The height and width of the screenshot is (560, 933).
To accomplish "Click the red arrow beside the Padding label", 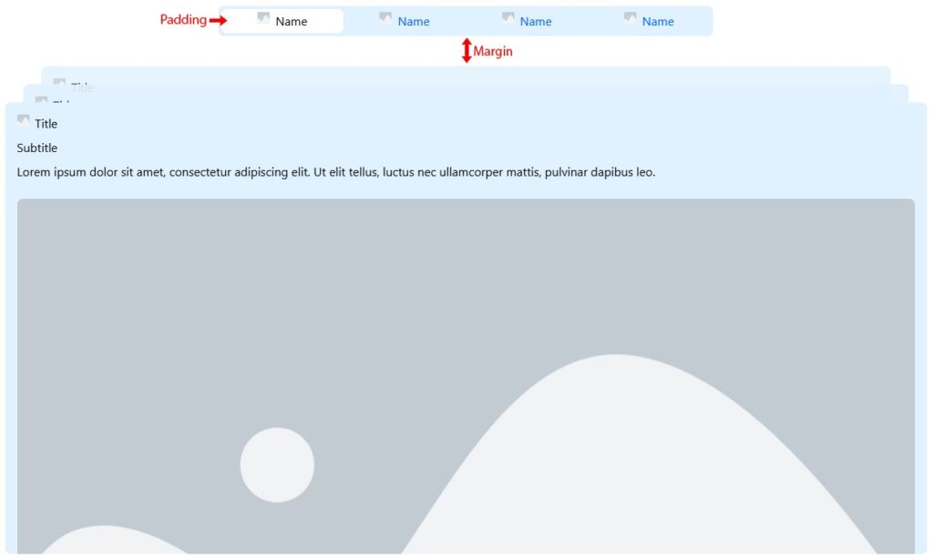I will click(x=218, y=21).
